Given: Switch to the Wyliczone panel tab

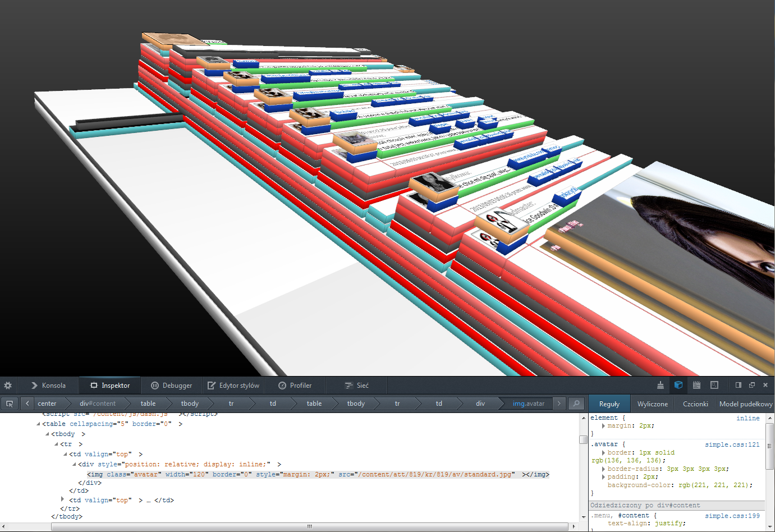Looking at the screenshot, I should coord(653,403).
